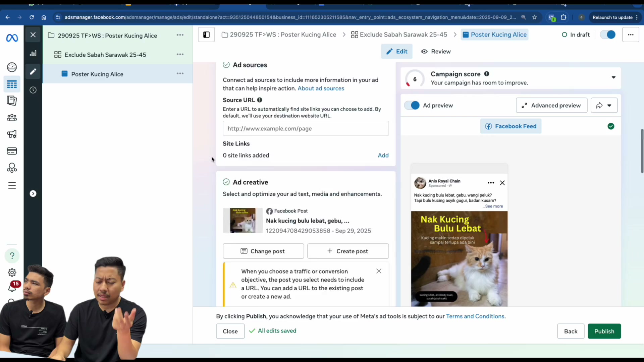Select the Facebook Feed placement tab
Screen dimensions: 644x362
[511, 126]
